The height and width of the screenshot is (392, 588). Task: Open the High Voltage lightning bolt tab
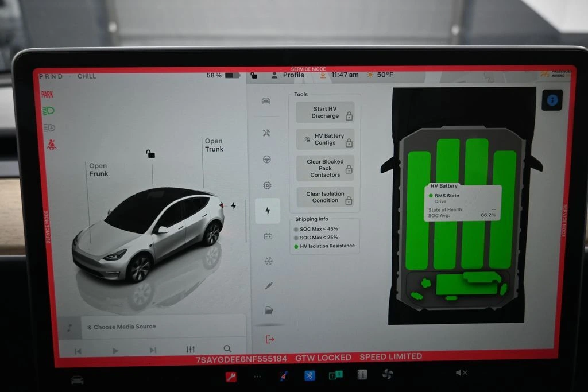click(268, 211)
